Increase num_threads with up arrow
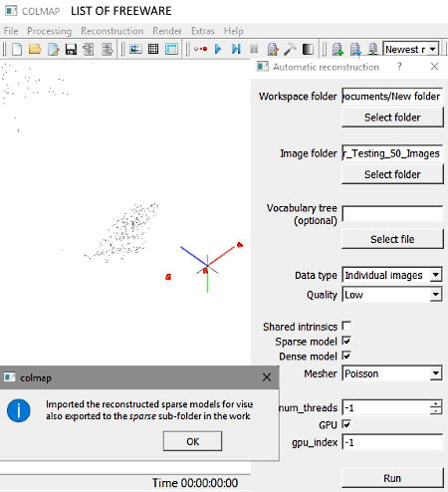This screenshot has width=448, height=492. coord(436,403)
